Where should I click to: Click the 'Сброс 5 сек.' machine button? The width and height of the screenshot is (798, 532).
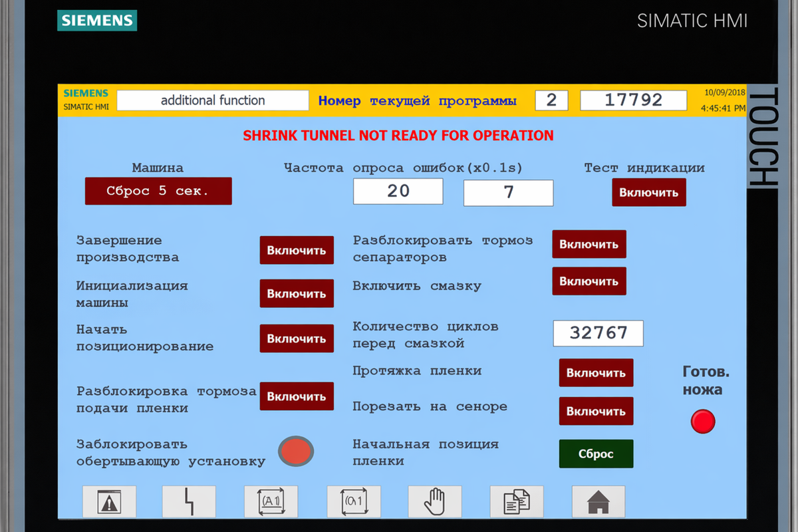158,191
